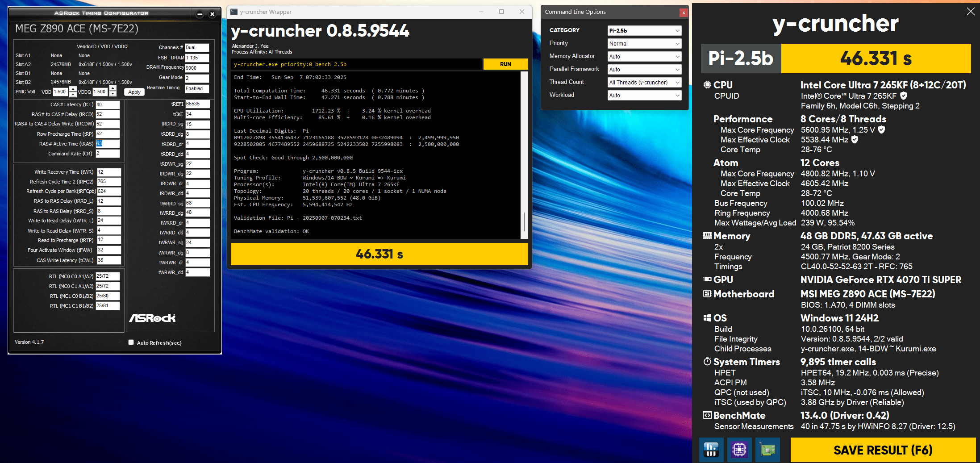Open the Category dropdown showing Pi-2.5b
The image size is (980, 463).
pos(644,30)
